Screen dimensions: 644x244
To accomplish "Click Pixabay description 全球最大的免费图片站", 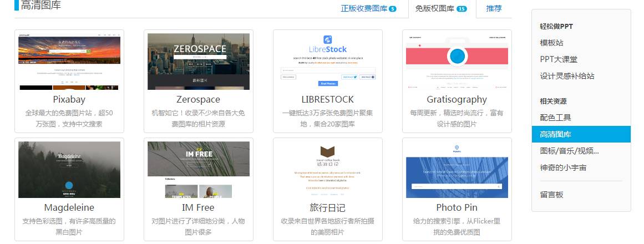I will (69, 118).
